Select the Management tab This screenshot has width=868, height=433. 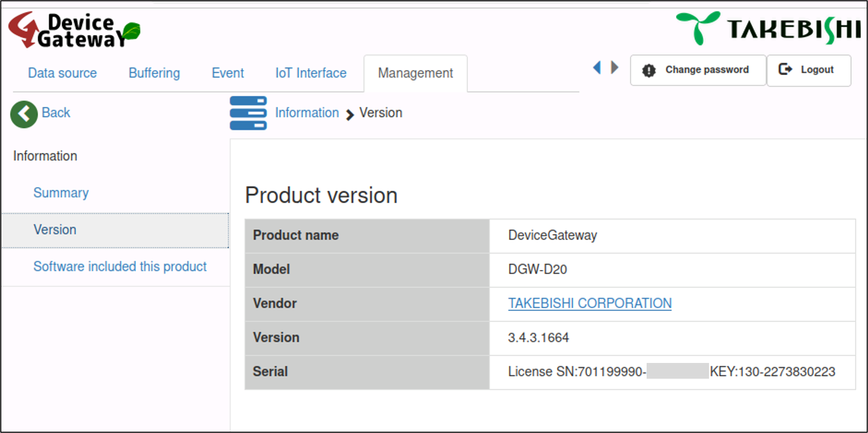[415, 73]
